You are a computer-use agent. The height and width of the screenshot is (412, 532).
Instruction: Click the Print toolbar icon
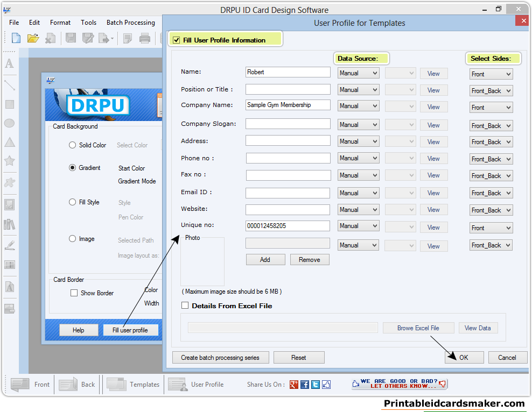pos(145,38)
